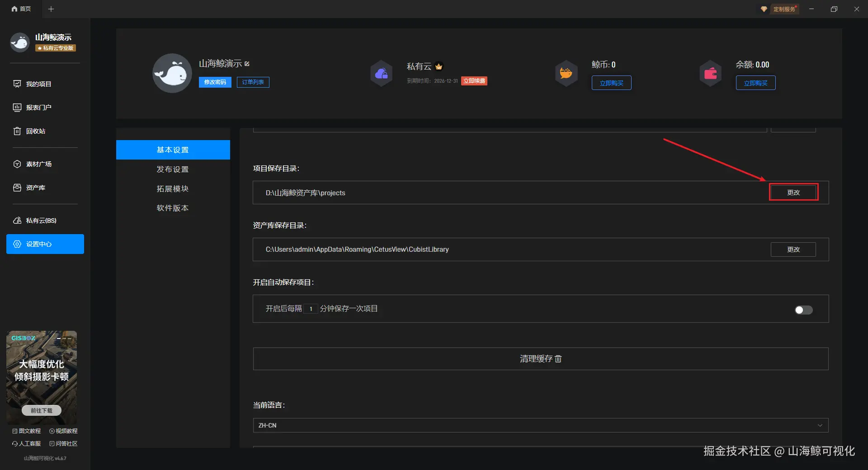Add a new tab with plus icon
Image resolution: width=868 pixels, height=470 pixels.
point(51,9)
